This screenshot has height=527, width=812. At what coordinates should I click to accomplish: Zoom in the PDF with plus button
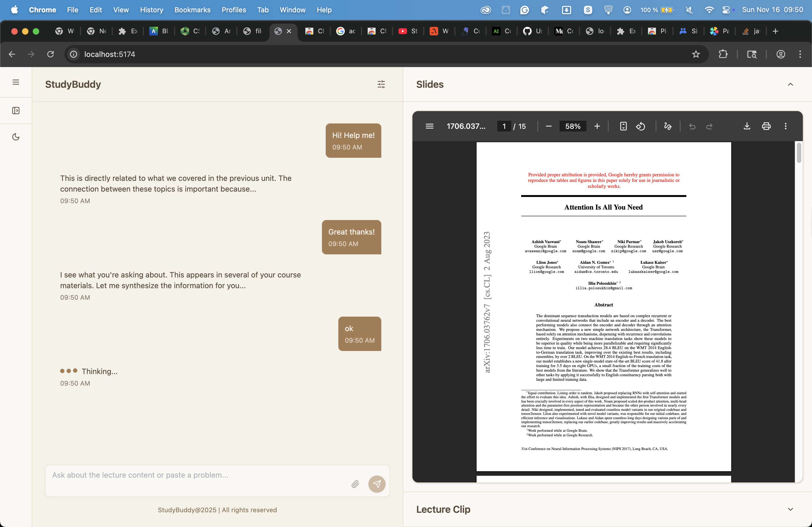pyautogui.click(x=597, y=126)
